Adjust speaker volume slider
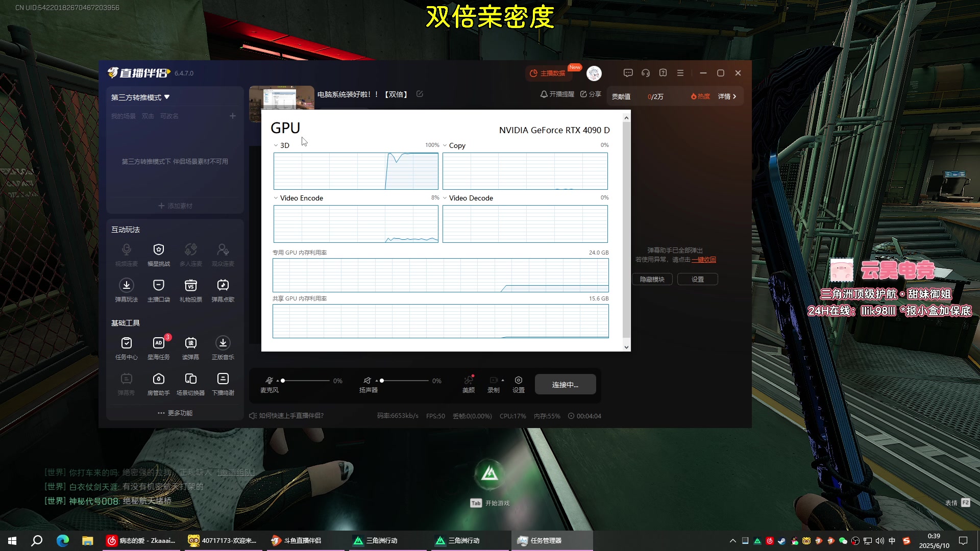The height and width of the screenshot is (551, 980). 404,381
